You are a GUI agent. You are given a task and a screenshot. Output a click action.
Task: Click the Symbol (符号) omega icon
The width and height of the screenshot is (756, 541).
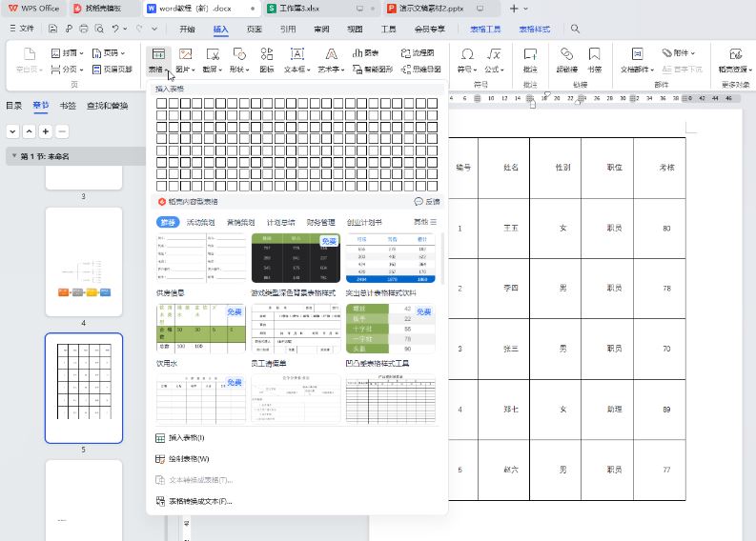467,54
